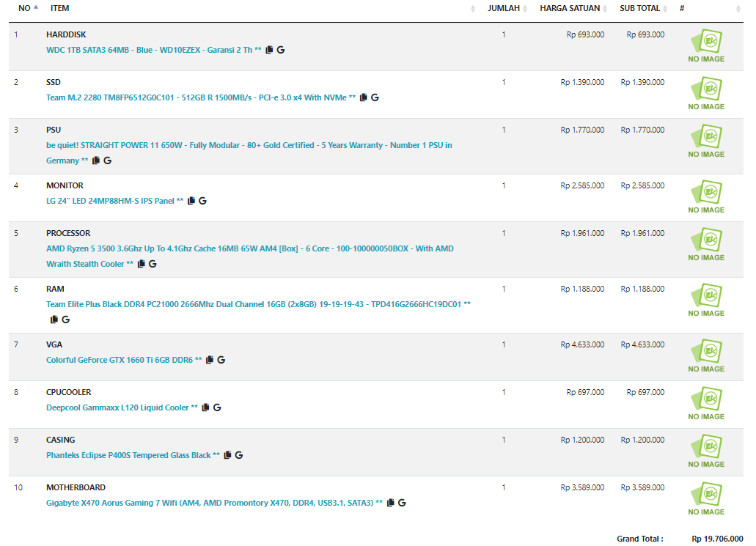Screen dimensions: 756x546
Task: Select the CPUCOOLER category label
Action: 68,392
